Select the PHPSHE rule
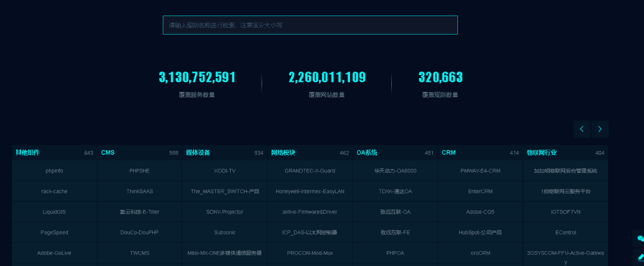This screenshot has width=644, height=266. tap(140, 171)
